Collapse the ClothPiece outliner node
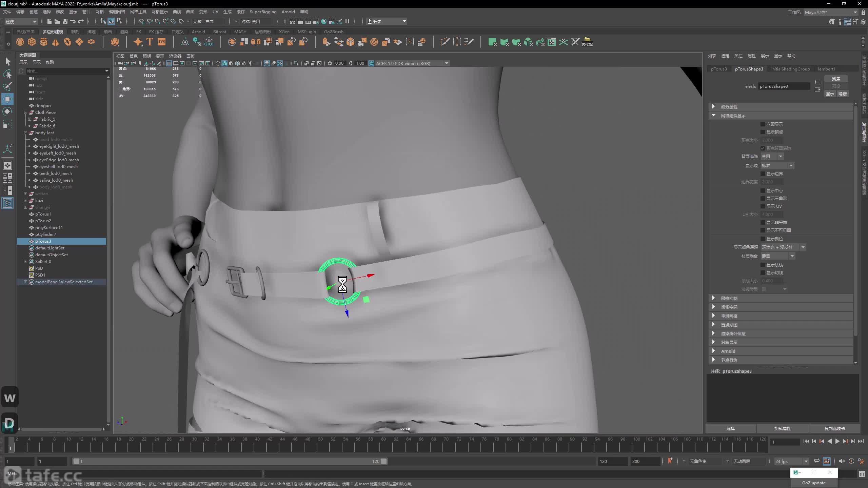This screenshot has width=868, height=488. coord(25,113)
